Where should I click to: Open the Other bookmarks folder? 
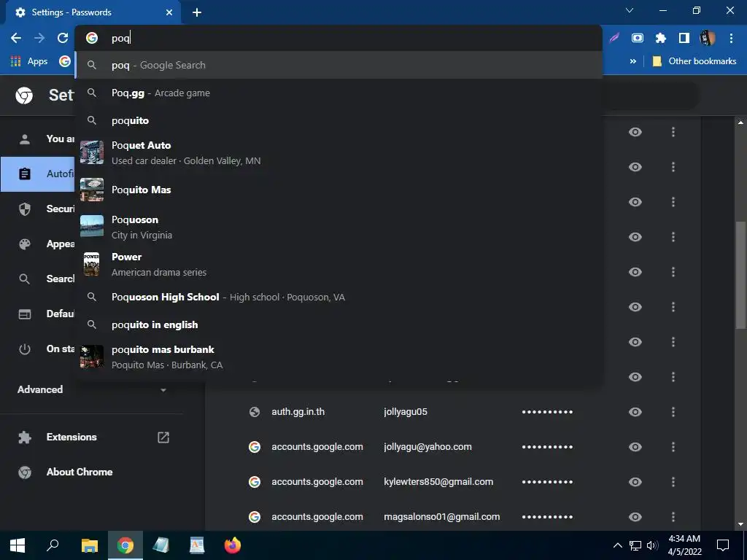[694, 61]
